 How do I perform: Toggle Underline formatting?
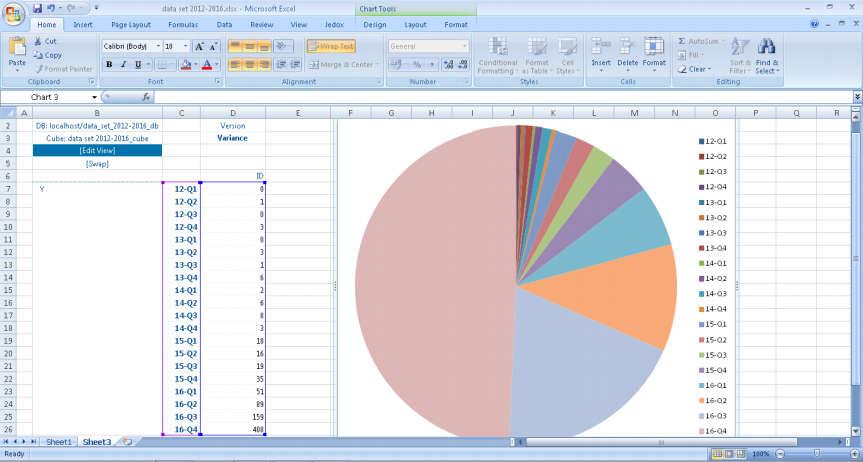click(138, 64)
